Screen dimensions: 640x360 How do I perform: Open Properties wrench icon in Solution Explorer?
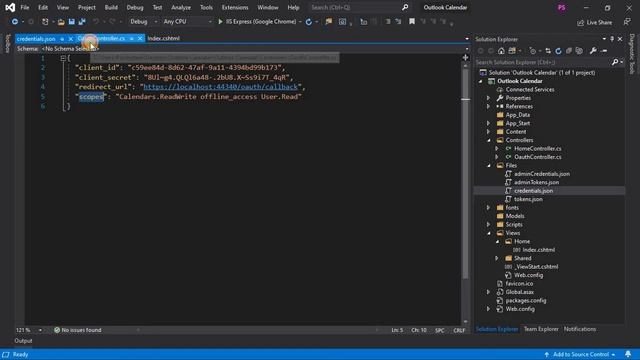[x=593, y=51]
